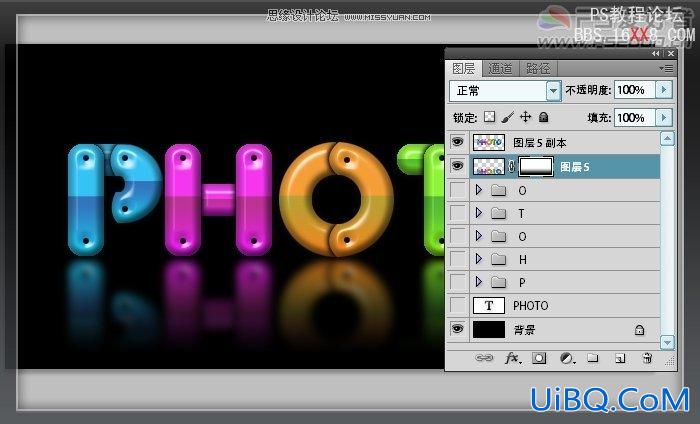Click the layers list scroll down arrow
The width and height of the screenshot is (700, 424).
pos(667,342)
